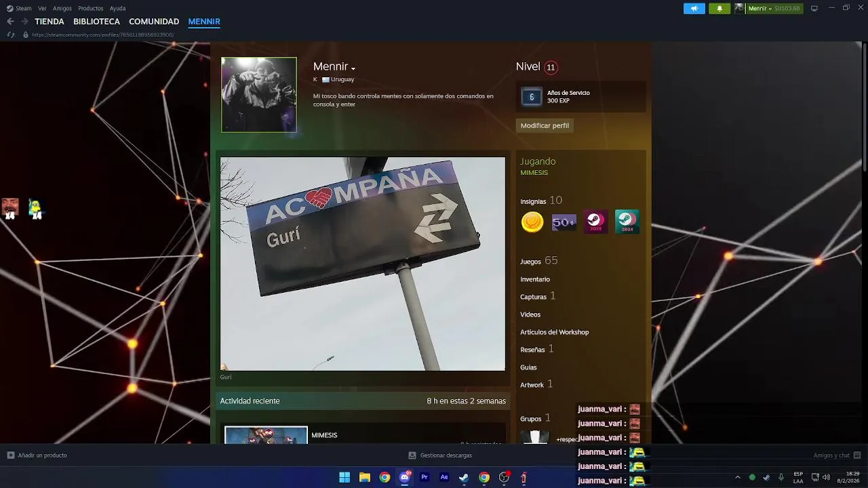Click the gold coin badge
The height and width of the screenshot is (488, 868).
pos(532,222)
